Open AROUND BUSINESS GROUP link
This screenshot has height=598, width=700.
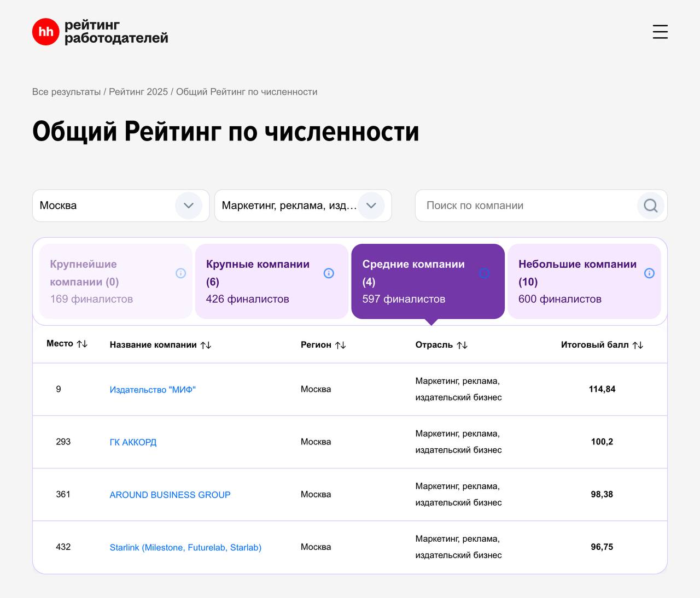coord(170,495)
